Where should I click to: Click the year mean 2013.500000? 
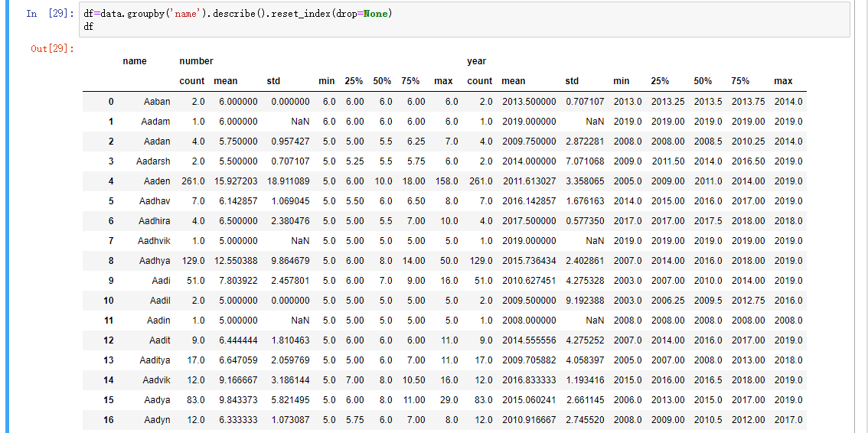pos(530,102)
